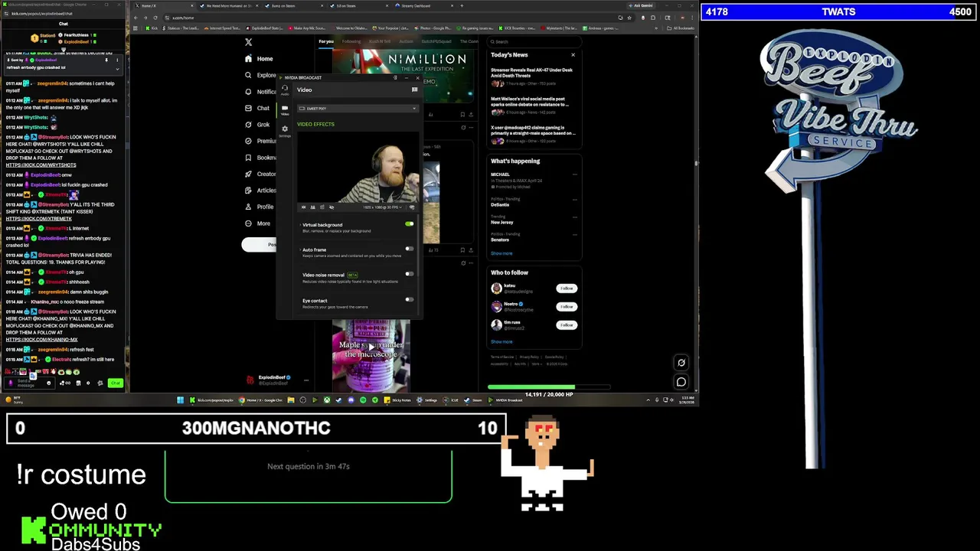Screen dimensions: 980x551
Task: Open the kick.com/xtremetk link in chat
Action: (39, 219)
